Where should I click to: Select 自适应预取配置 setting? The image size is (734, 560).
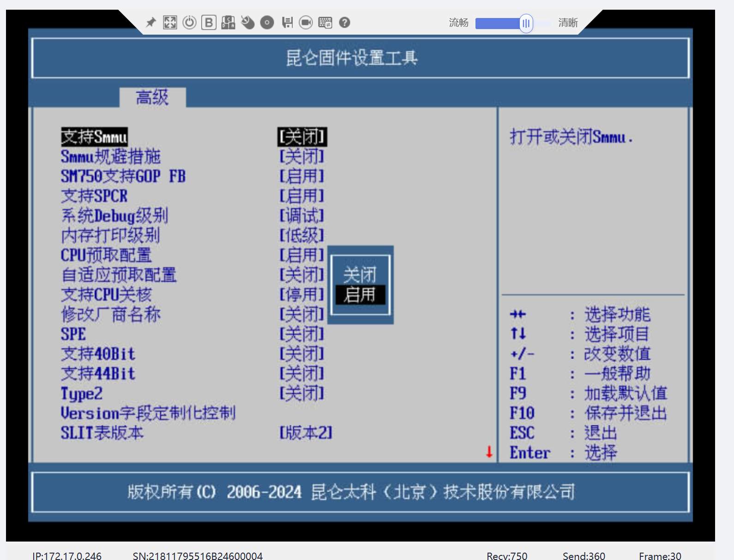click(x=119, y=275)
